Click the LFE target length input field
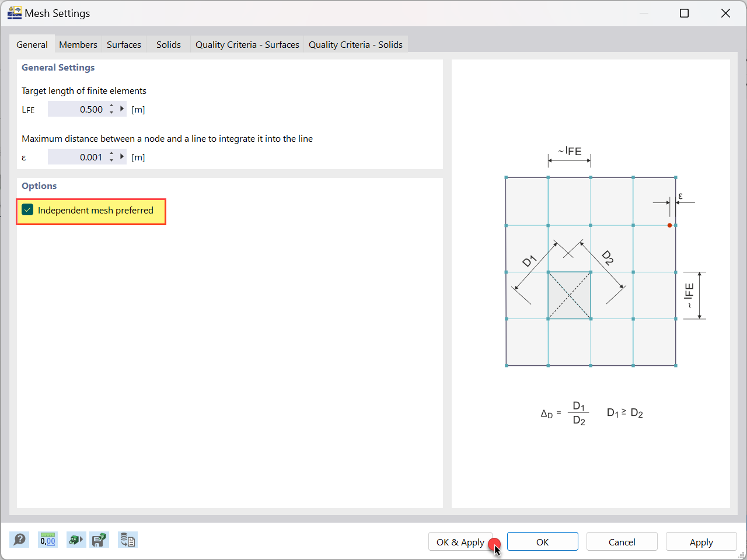 (x=82, y=108)
